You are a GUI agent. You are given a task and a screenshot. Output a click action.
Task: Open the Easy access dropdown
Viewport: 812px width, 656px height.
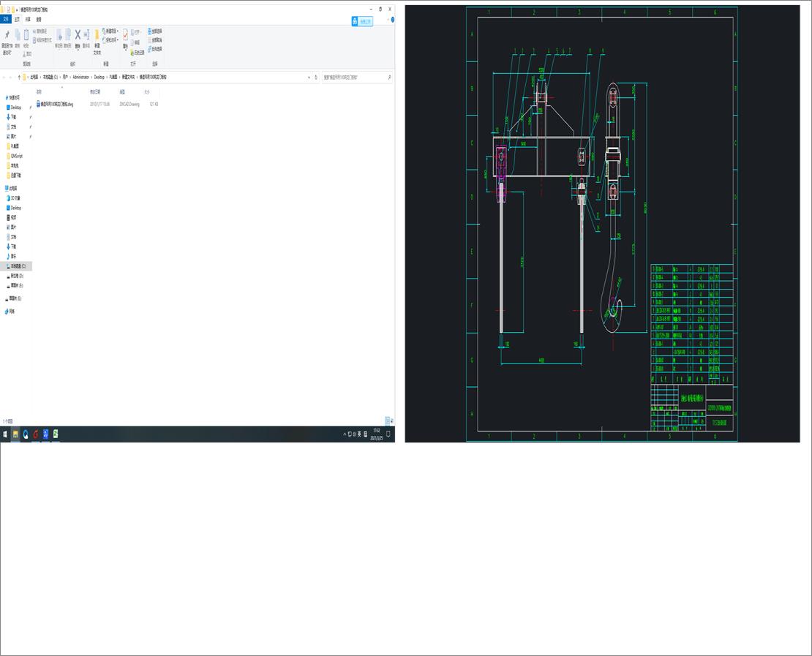click(x=112, y=40)
